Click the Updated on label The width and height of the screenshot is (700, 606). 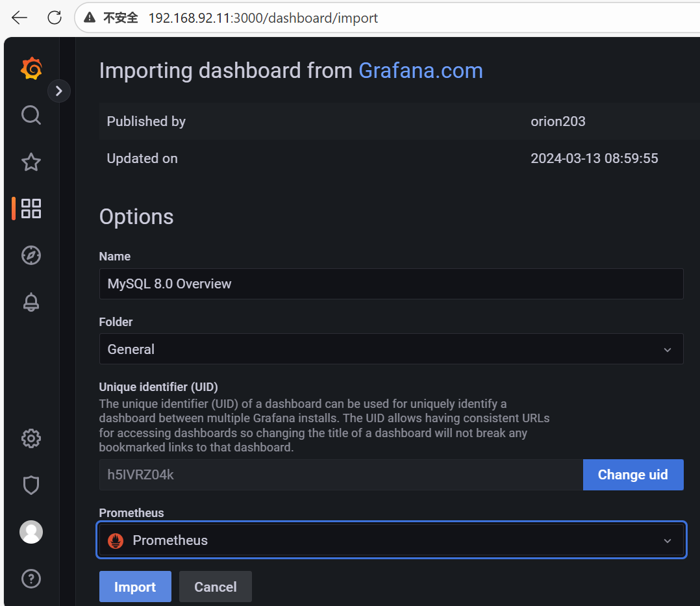pos(142,158)
